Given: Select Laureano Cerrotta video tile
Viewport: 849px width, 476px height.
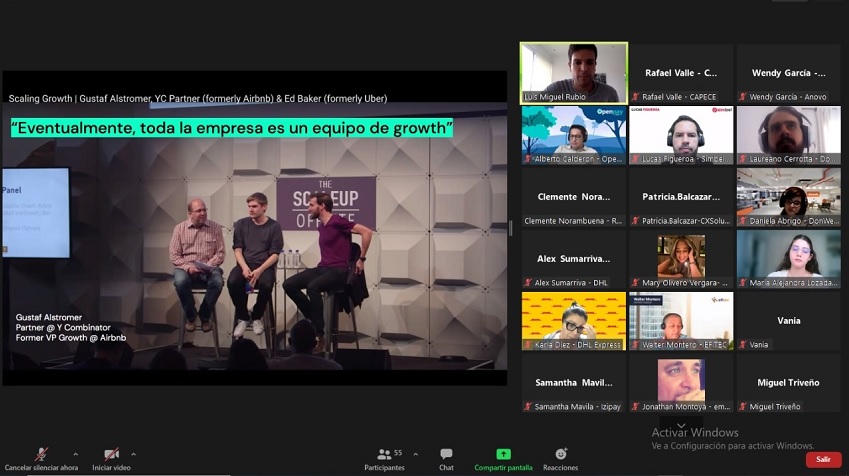Looking at the screenshot, I should click(x=788, y=135).
